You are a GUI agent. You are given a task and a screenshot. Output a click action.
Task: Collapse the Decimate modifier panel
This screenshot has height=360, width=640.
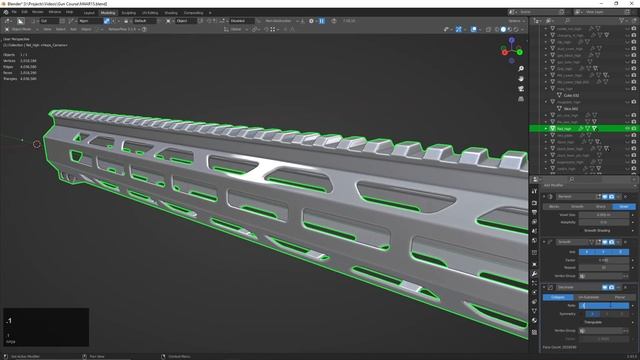click(x=544, y=287)
